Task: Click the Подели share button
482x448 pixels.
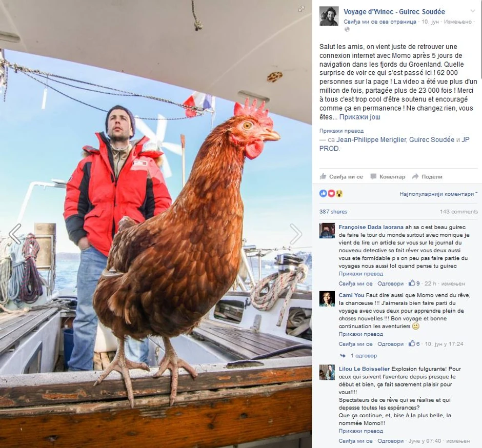Action: 427,177
